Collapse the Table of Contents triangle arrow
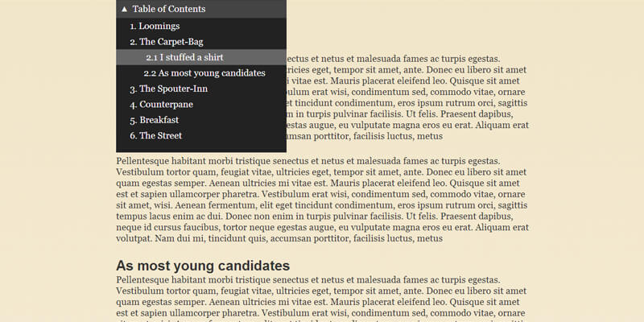This screenshot has width=644, height=322. point(124,9)
